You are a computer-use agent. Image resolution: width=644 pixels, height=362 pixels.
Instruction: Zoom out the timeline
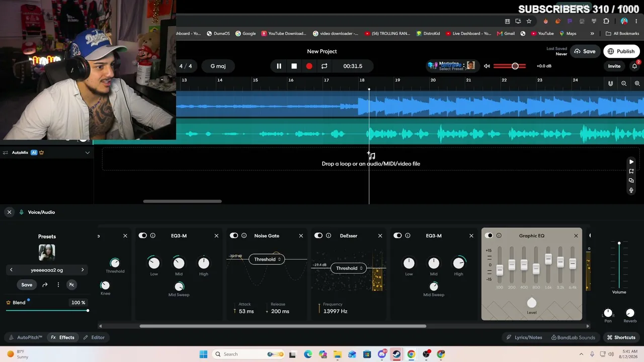pos(624,83)
